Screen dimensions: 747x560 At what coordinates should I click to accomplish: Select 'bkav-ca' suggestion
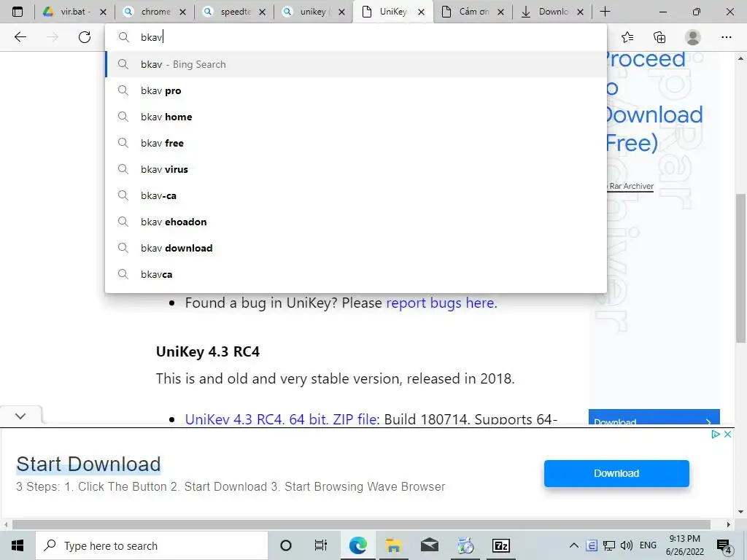[356, 195]
